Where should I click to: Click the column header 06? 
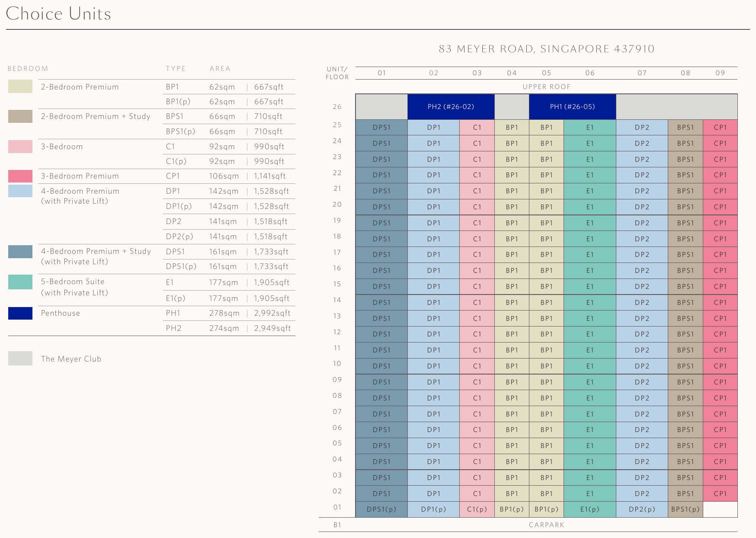(x=590, y=73)
